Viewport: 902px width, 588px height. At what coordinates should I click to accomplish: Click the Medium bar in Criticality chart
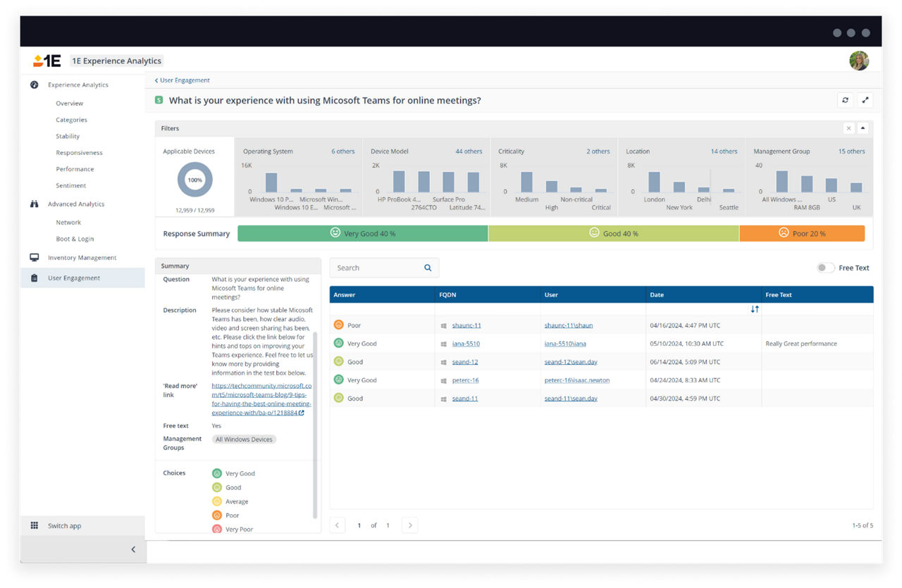coord(526,182)
